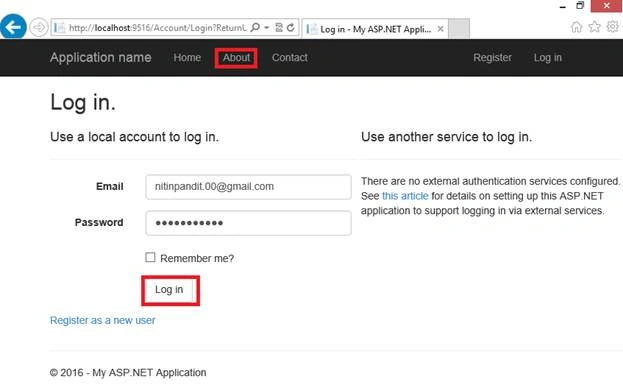Close the browser window
Viewport: 623px width, 385px height.
[x=606, y=6]
